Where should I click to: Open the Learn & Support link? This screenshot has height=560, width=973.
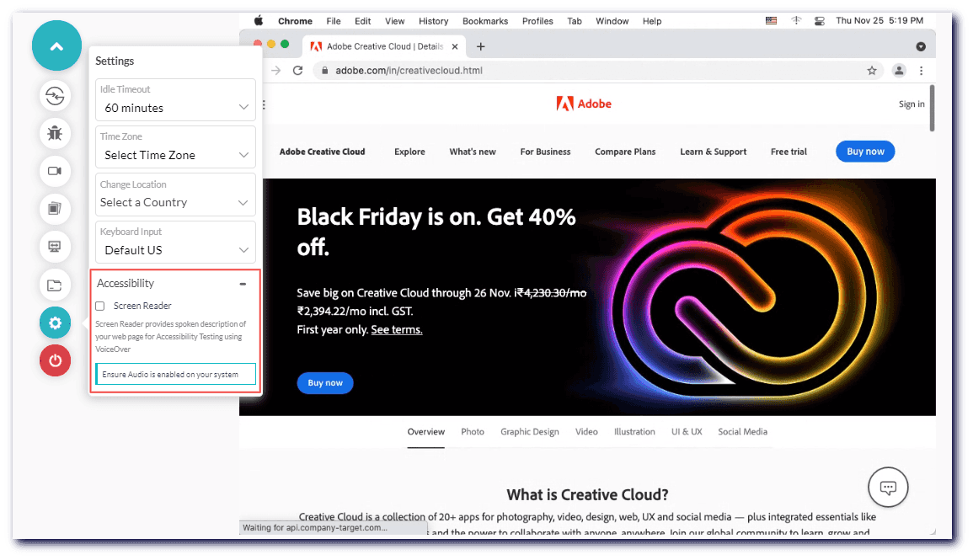(x=713, y=152)
